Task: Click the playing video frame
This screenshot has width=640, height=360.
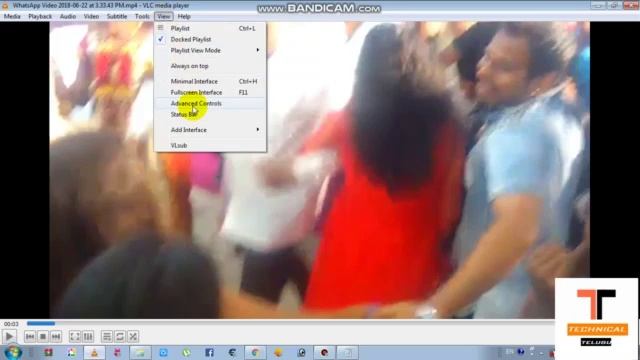Action: (x=320, y=169)
